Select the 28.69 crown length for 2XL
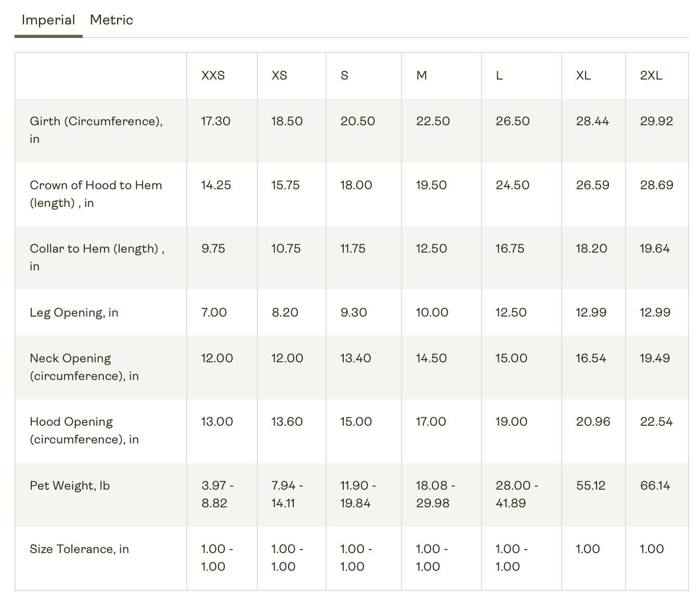Viewport: 700px width, 604px height. [x=656, y=186]
